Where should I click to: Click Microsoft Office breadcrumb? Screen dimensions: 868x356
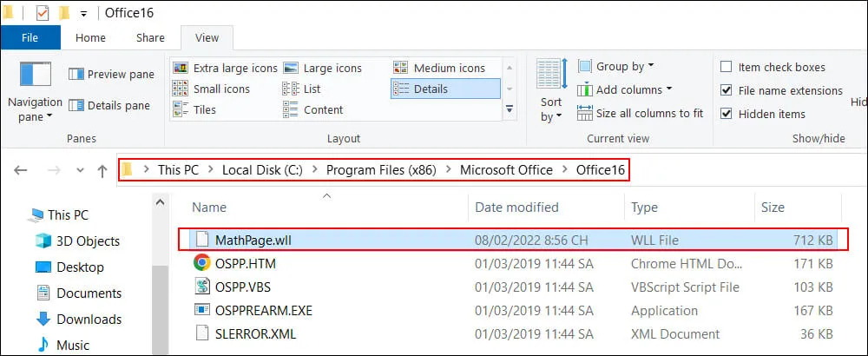506,170
